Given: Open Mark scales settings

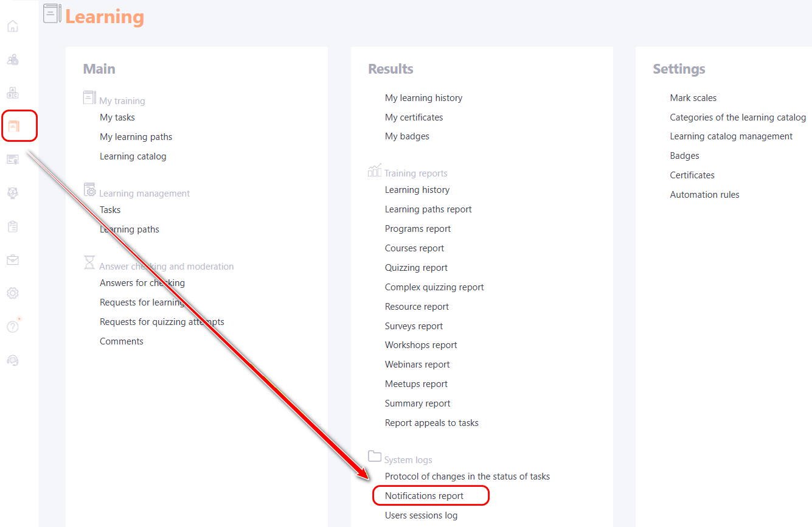Looking at the screenshot, I should click(693, 98).
